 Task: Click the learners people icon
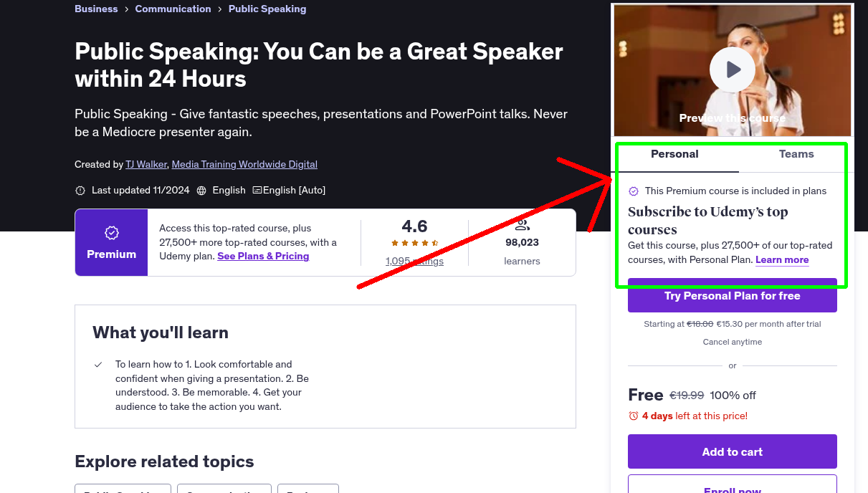tap(522, 225)
